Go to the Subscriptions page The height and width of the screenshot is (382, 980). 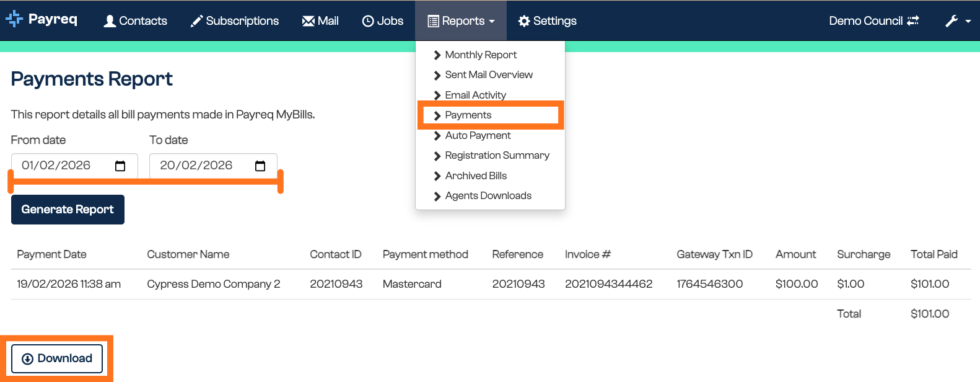point(235,20)
